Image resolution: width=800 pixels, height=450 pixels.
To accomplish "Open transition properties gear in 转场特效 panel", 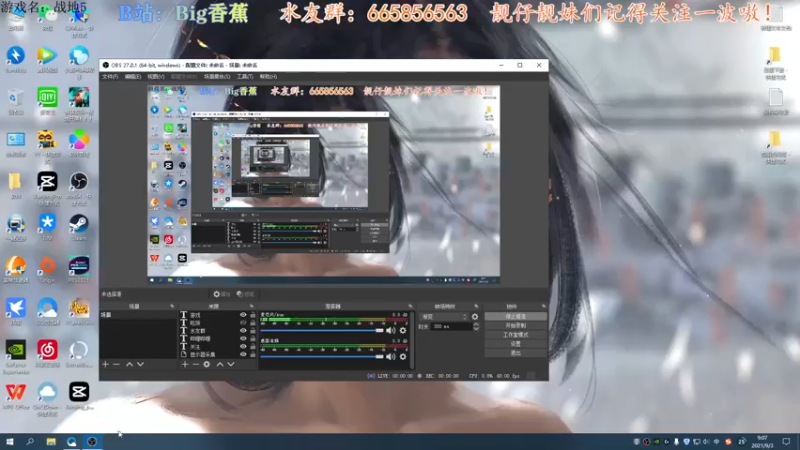I will point(475,317).
